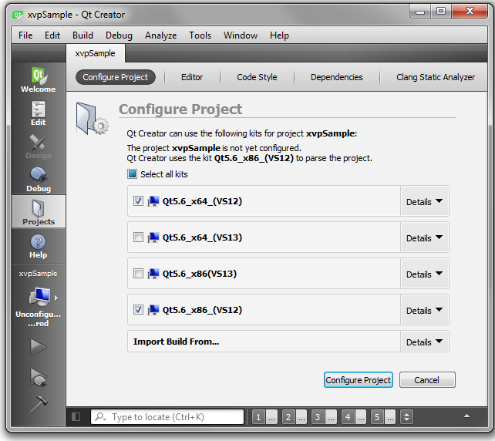Viewport: 495px width, 441px height.
Task: Click the Configure Project button
Action: (358, 380)
